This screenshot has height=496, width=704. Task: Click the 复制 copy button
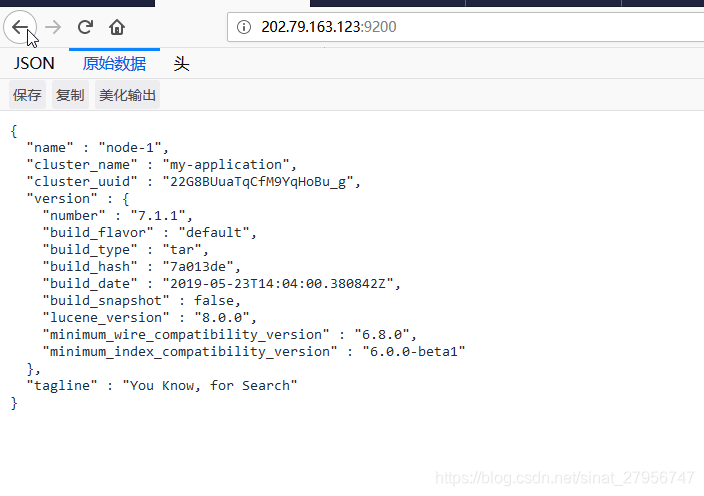pyautogui.click(x=70, y=95)
